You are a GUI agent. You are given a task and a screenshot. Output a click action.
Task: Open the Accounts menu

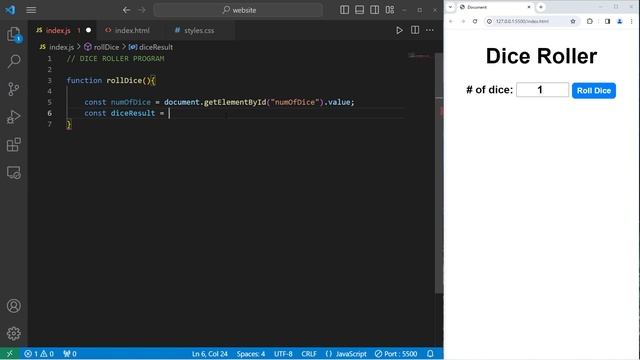(x=13, y=306)
